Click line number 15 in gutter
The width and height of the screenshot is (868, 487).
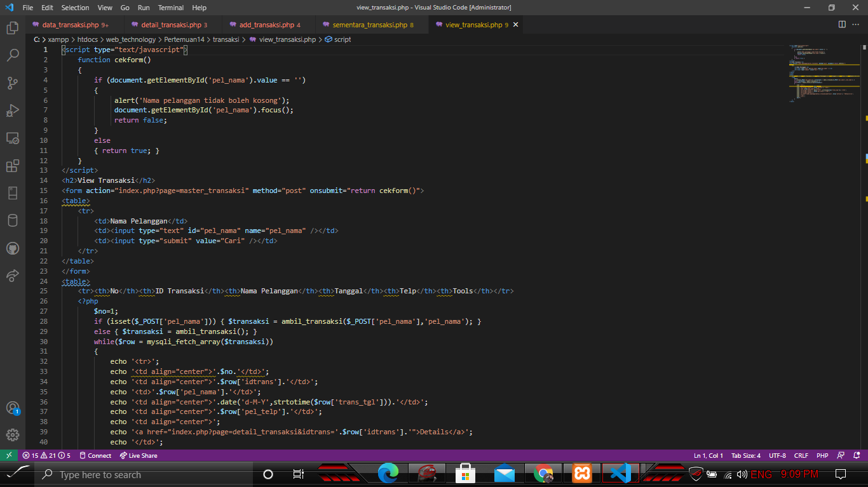[43, 190]
